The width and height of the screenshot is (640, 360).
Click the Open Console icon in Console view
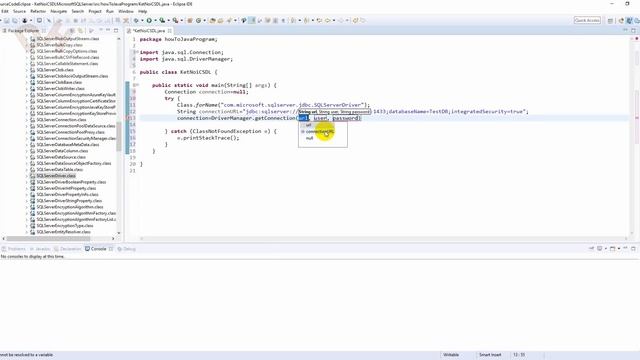pyautogui.click(x=613, y=249)
